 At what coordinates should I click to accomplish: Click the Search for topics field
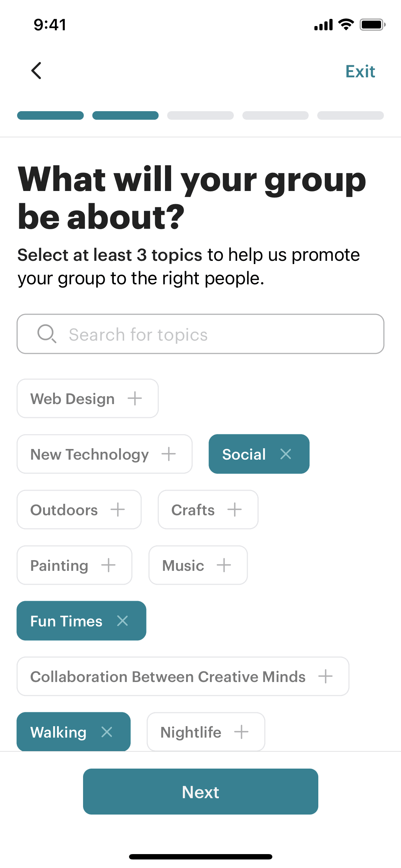pos(214,334)
